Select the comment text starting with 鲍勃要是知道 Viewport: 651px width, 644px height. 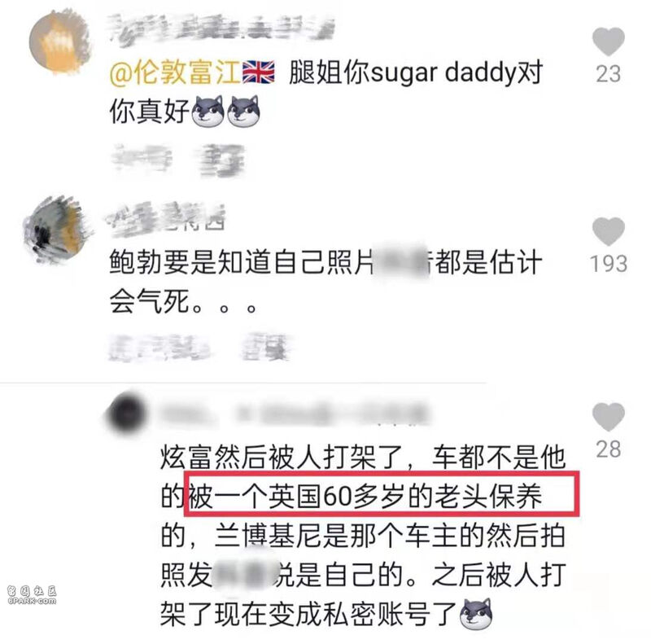pyautogui.click(x=325, y=283)
